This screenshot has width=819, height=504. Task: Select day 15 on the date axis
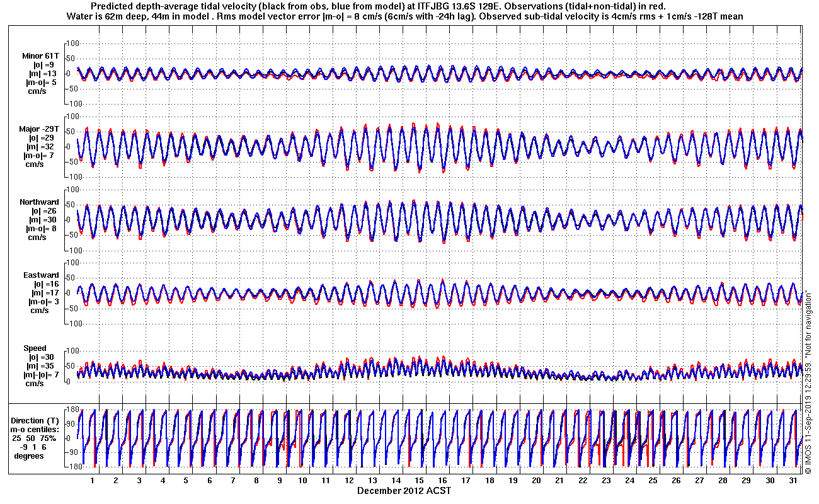tap(419, 480)
